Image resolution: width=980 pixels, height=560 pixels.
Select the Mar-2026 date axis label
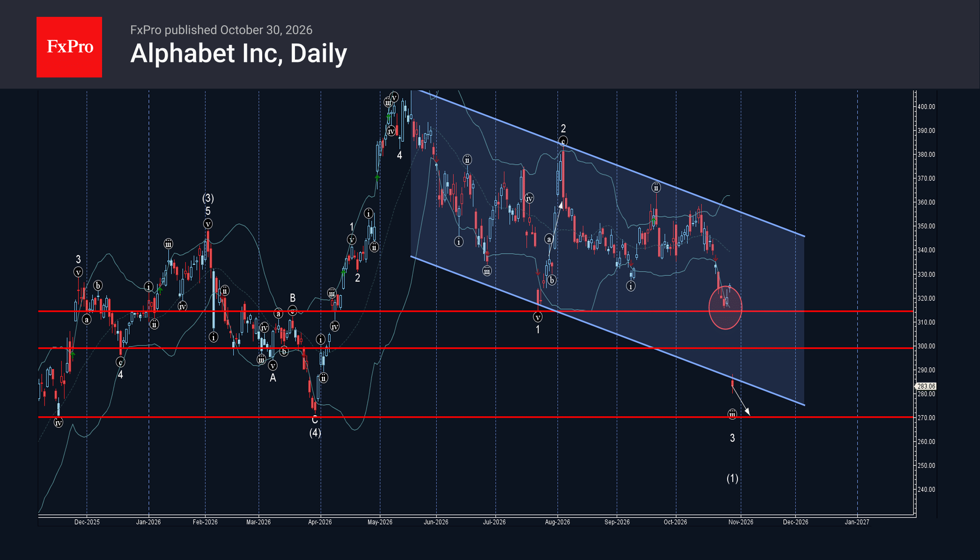click(258, 522)
